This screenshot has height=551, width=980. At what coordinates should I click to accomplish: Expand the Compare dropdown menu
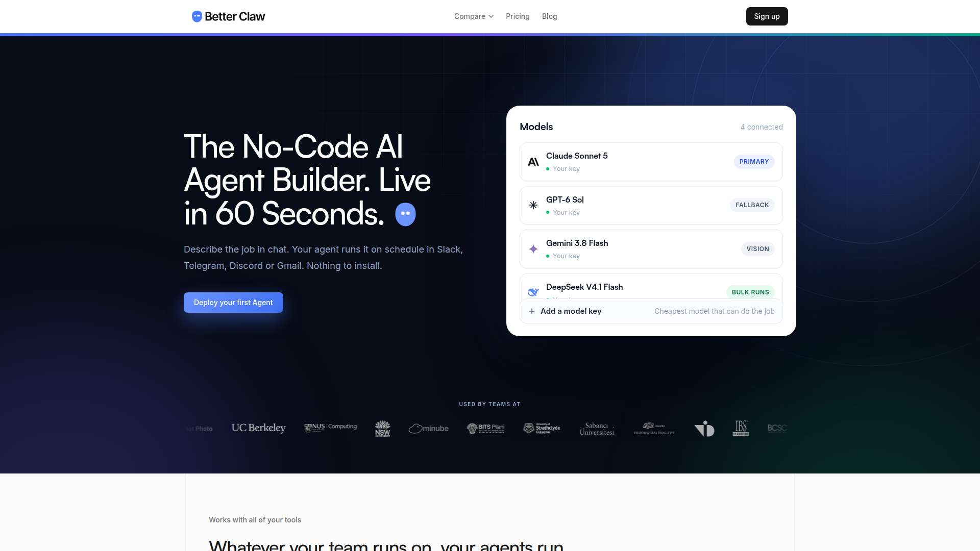[x=474, y=16]
